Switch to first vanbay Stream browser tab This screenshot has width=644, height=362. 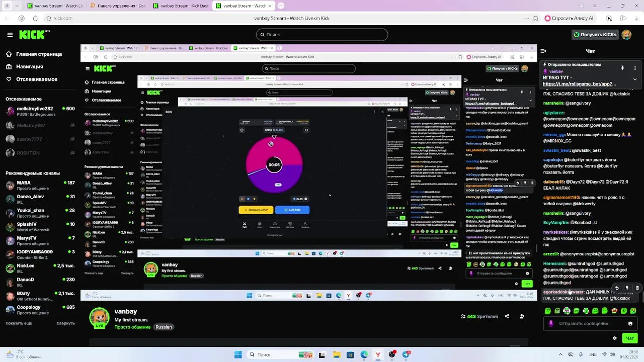coord(54,6)
